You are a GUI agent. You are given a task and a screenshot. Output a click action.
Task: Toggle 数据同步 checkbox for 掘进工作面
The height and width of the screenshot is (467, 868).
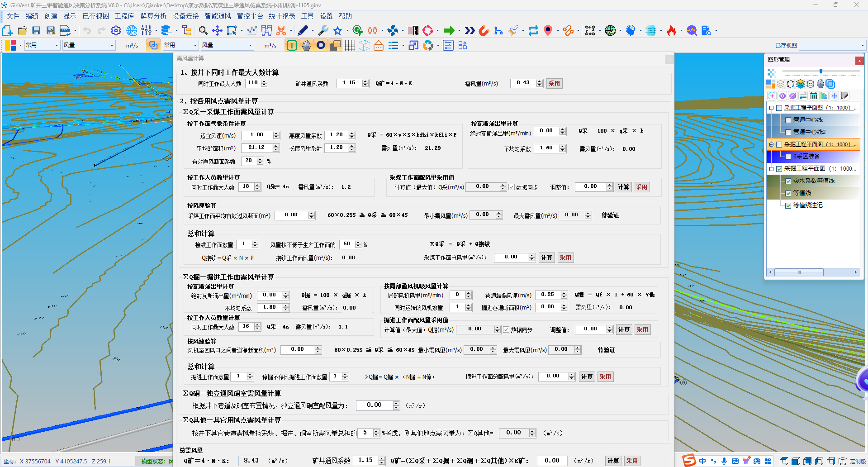[x=506, y=329]
